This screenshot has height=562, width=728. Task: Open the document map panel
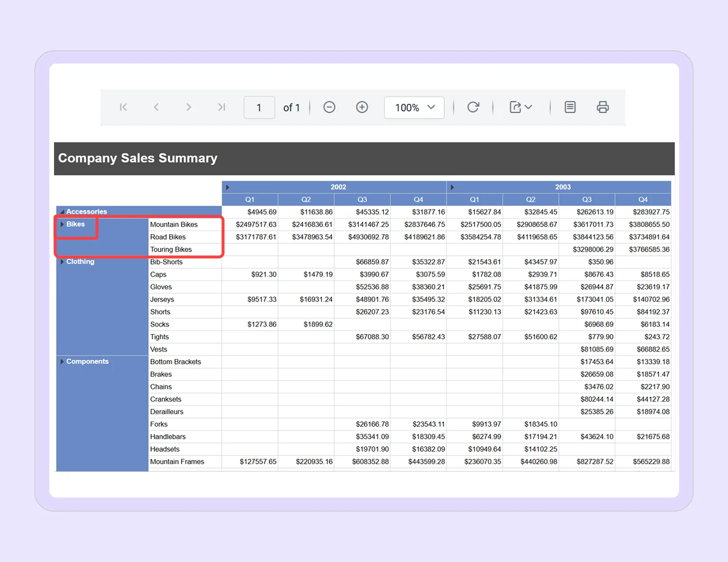[570, 107]
